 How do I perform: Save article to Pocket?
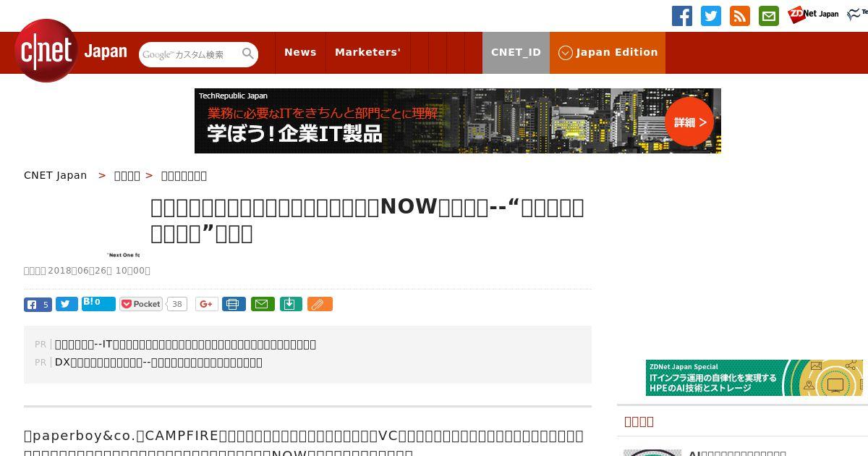(141, 304)
